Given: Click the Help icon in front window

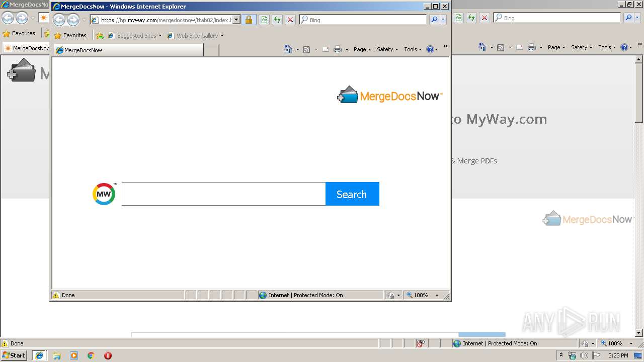Looking at the screenshot, I should (x=430, y=49).
